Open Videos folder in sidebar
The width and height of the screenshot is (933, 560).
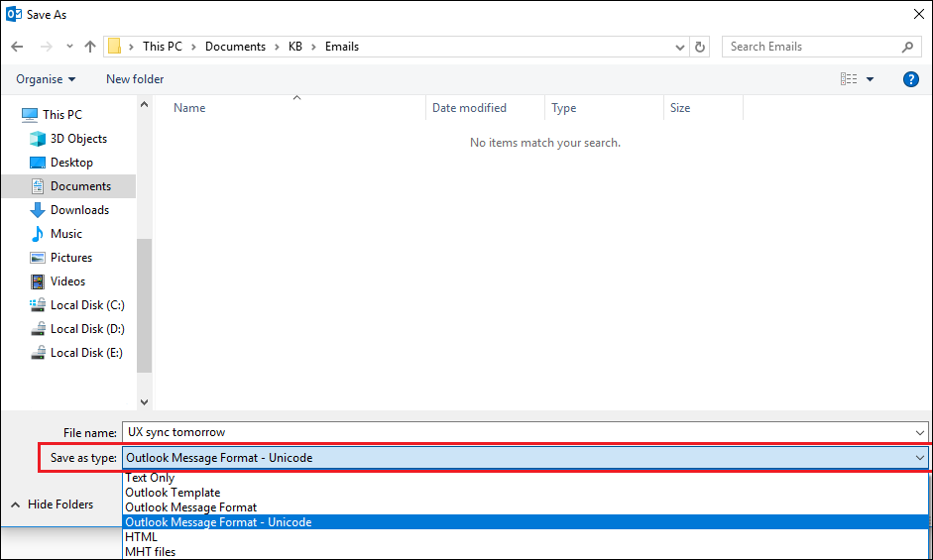67,281
